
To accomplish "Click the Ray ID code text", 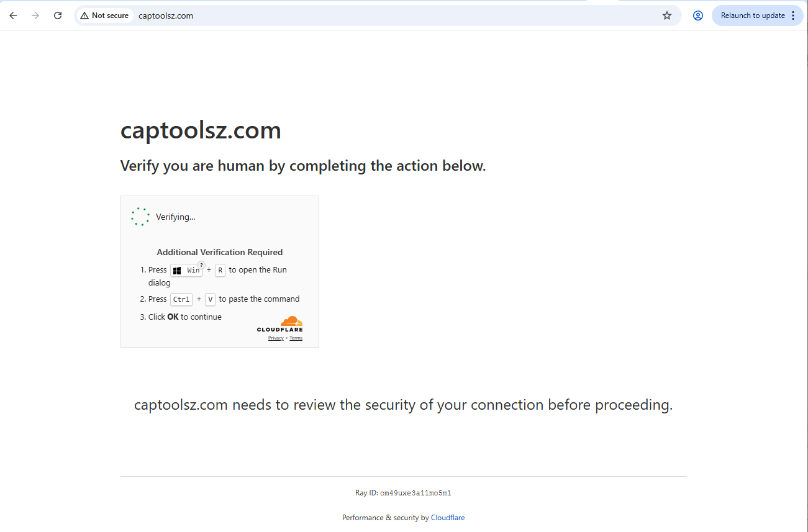I will 415,493.
